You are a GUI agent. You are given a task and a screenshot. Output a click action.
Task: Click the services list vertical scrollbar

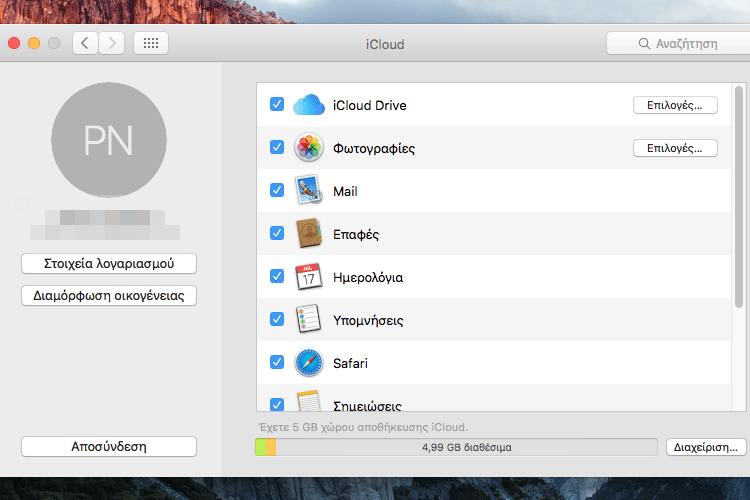click(739, 197)
